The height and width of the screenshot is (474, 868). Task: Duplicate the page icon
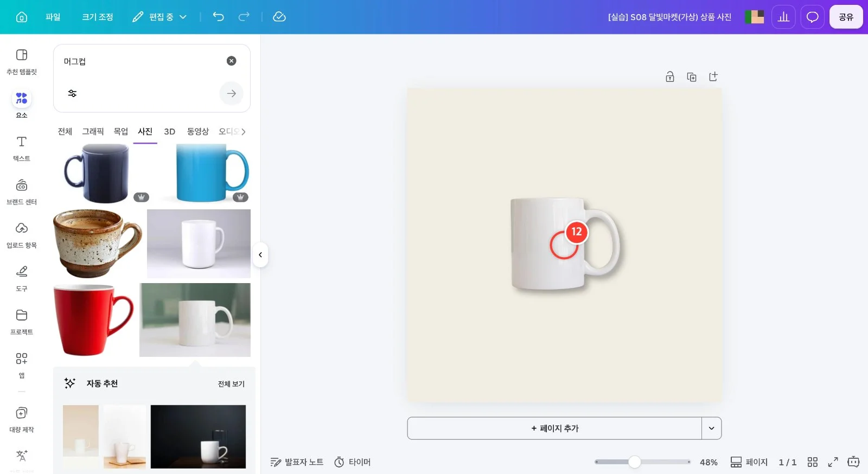click(x=692, y=77)
